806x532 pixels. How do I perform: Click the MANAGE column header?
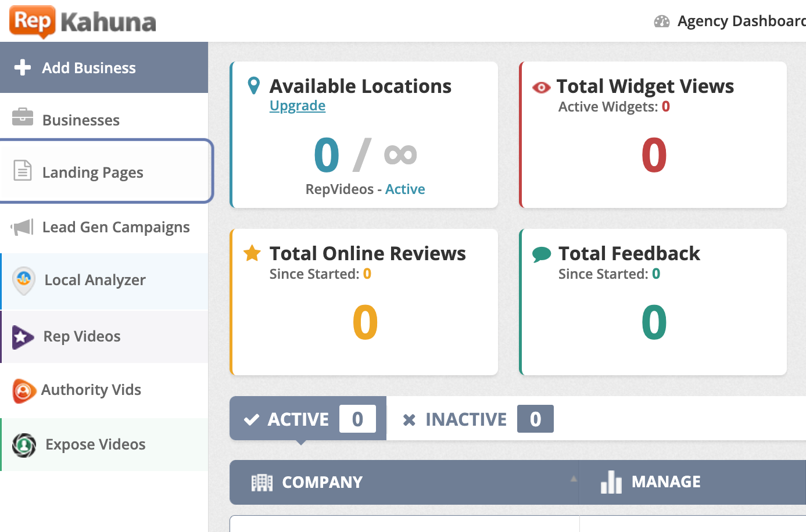click(x=665, y=482)
